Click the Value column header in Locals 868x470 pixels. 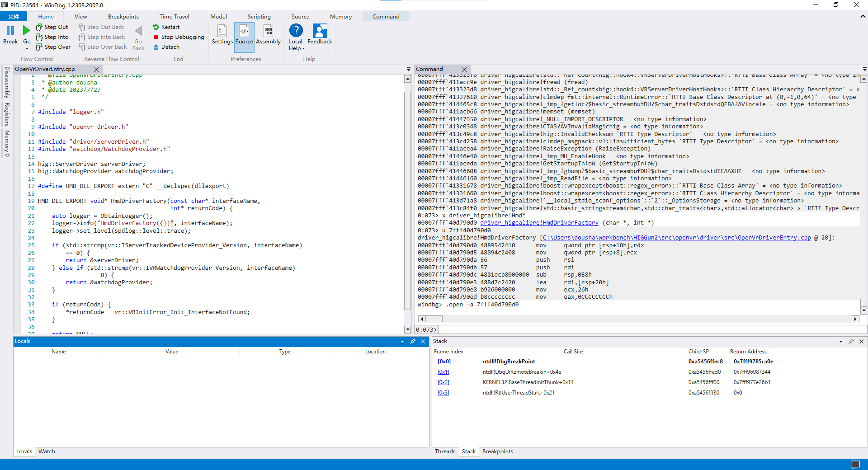[172, 352]
